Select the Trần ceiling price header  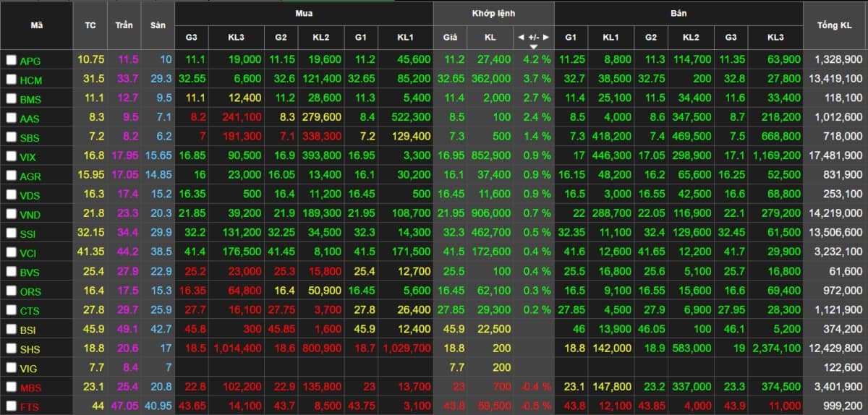124,25
